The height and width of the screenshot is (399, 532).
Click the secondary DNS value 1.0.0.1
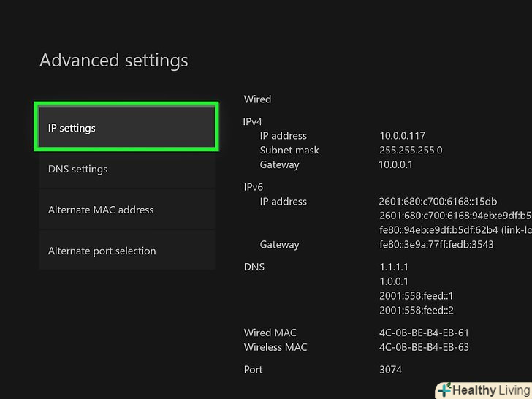[x=394, y=281]
